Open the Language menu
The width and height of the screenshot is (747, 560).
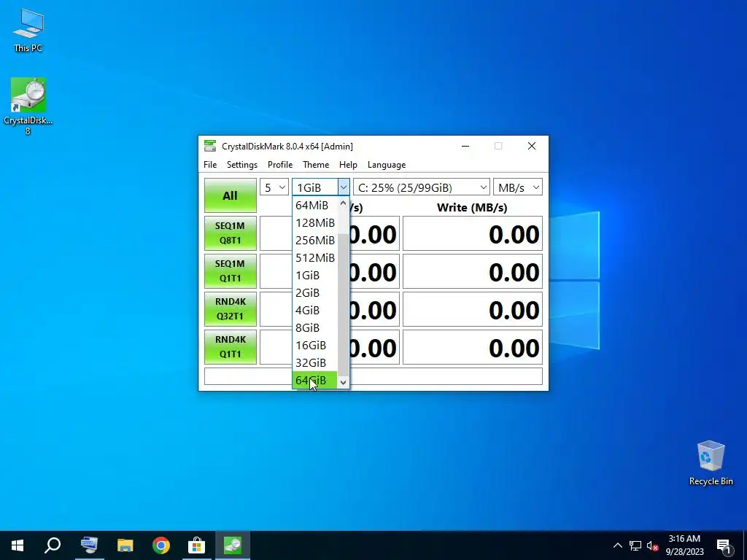(x=387, y=165)
